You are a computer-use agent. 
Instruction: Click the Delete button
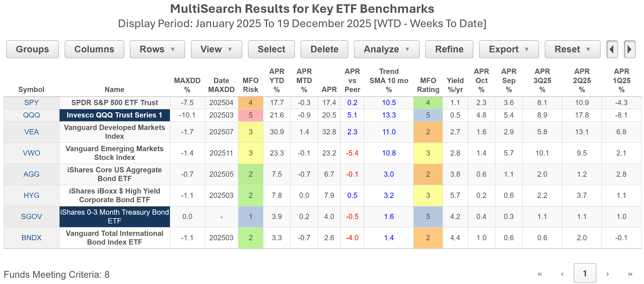pyautogui.click(x=324, y=49)
